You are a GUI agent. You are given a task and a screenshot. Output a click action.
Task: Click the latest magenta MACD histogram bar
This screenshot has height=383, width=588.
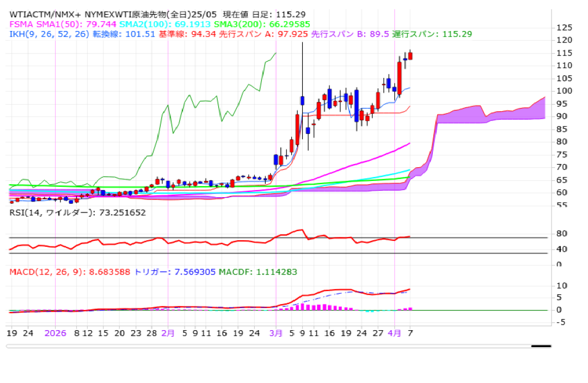pos(411,308)
